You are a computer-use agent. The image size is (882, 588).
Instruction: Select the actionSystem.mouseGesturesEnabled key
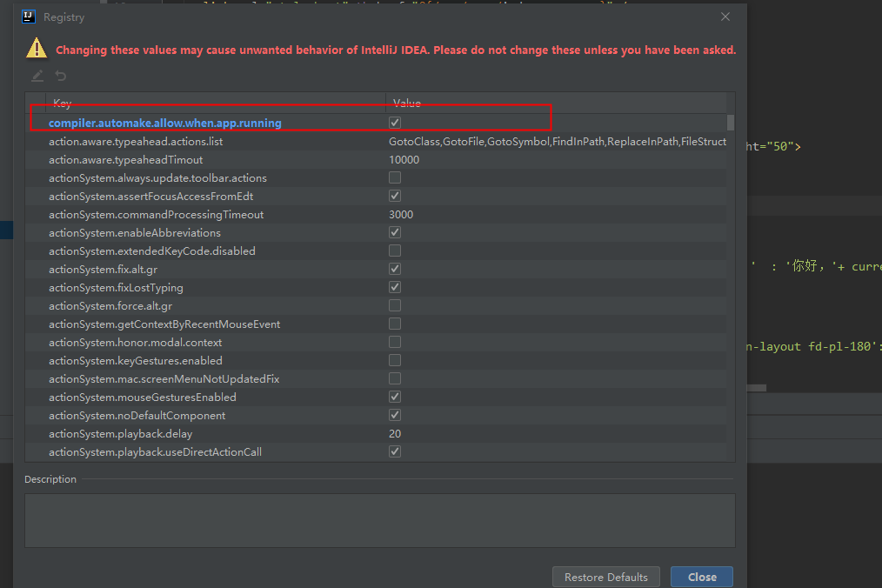(x=143, y=398)
